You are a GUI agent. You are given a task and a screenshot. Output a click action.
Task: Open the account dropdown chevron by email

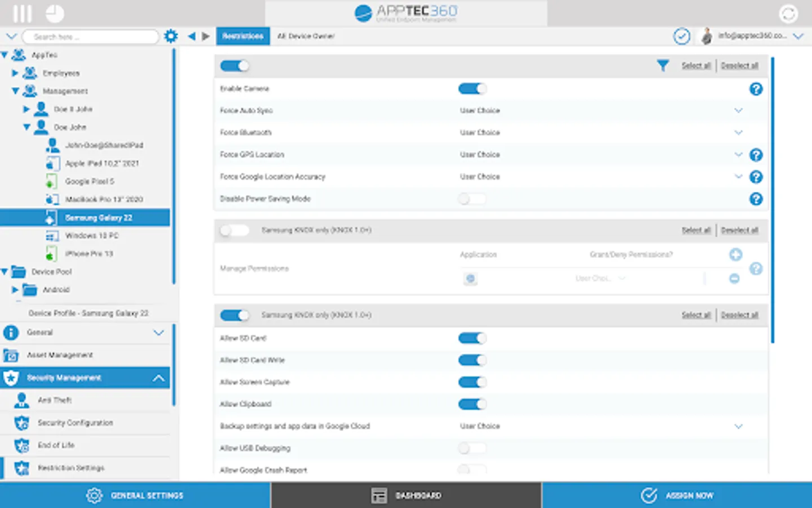tap(798, 36)
